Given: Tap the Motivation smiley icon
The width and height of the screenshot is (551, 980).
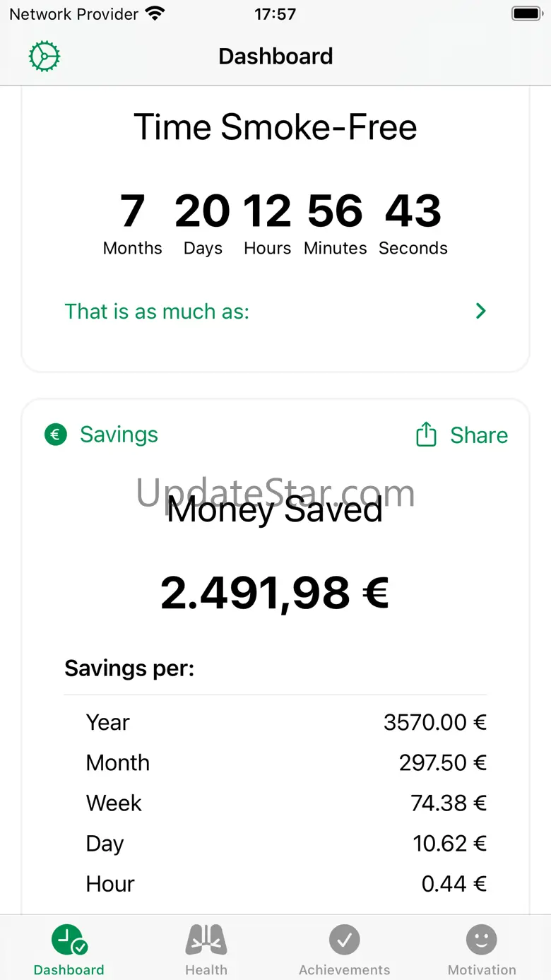Looking at the screenshot, I should click(482, 940).
